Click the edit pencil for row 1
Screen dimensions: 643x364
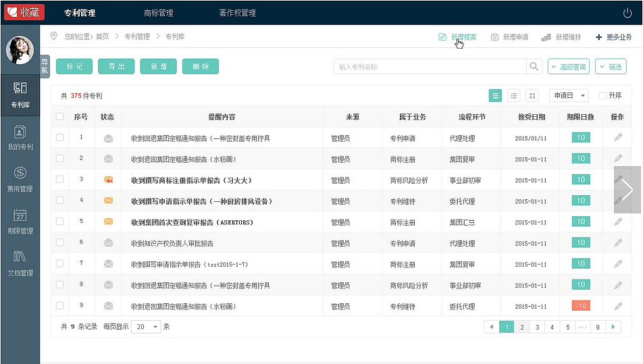617,138
